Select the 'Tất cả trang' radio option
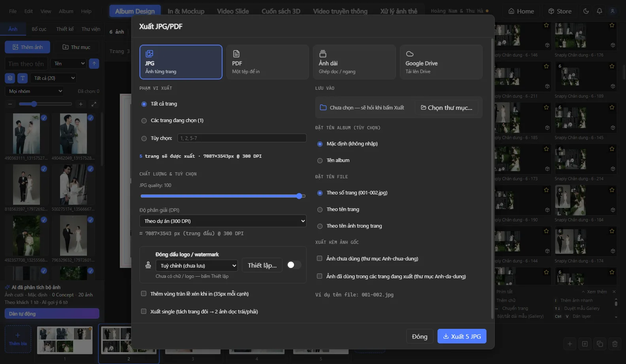 click(144, 104)
